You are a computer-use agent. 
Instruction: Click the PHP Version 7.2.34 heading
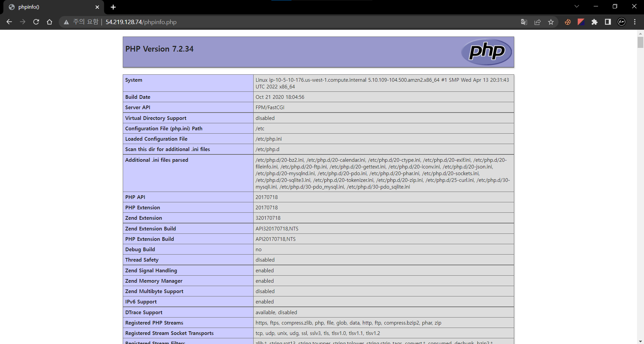coord(159,49)
